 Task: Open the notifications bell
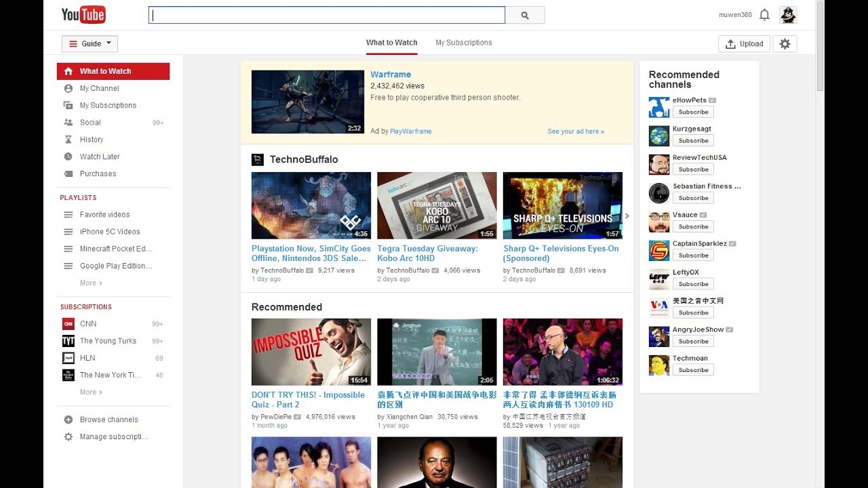point(764,15)
